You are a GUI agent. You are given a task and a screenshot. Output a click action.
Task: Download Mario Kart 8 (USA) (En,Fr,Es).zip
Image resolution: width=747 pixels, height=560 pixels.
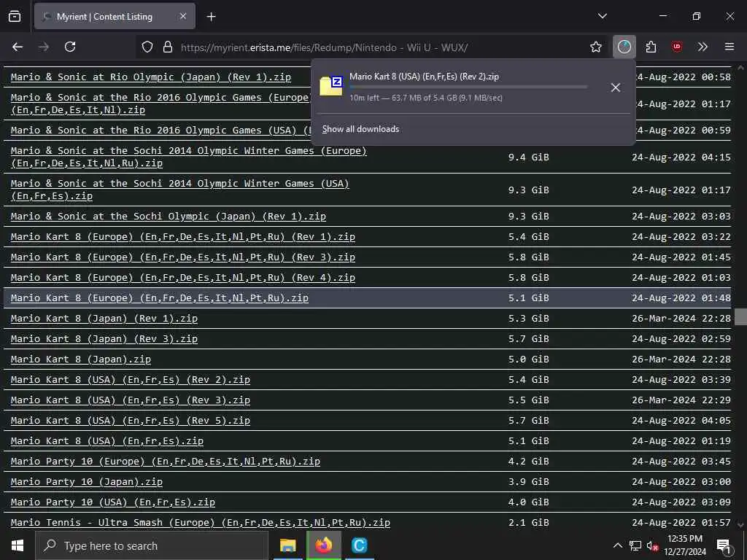click(x=107, y=441)
